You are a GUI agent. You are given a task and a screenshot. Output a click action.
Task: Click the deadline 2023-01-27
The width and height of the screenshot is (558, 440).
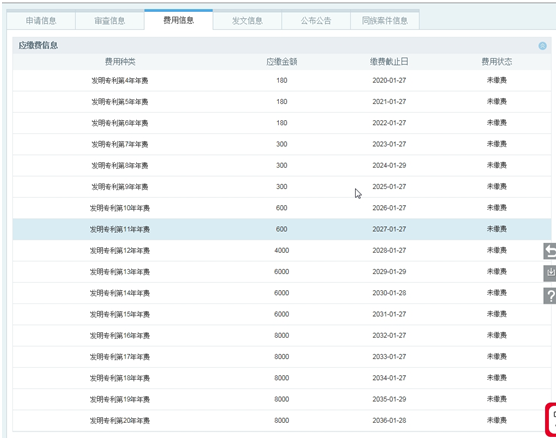point(389,144)
